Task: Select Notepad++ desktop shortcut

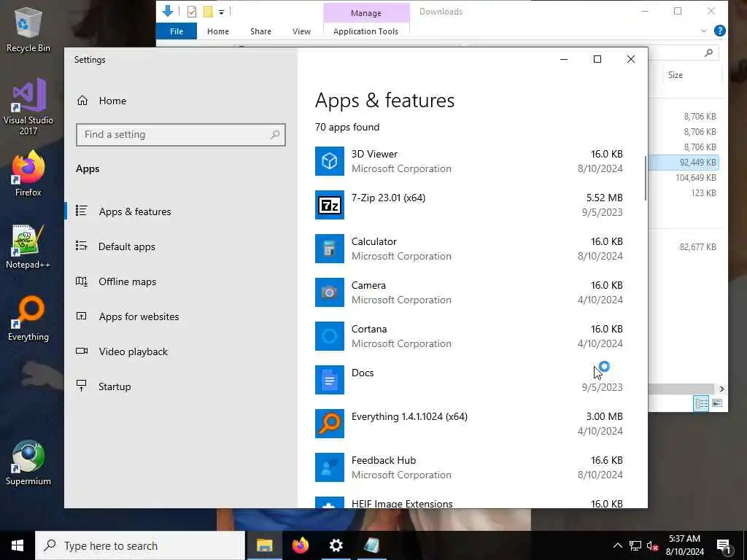Action: (x=28, y=246)
